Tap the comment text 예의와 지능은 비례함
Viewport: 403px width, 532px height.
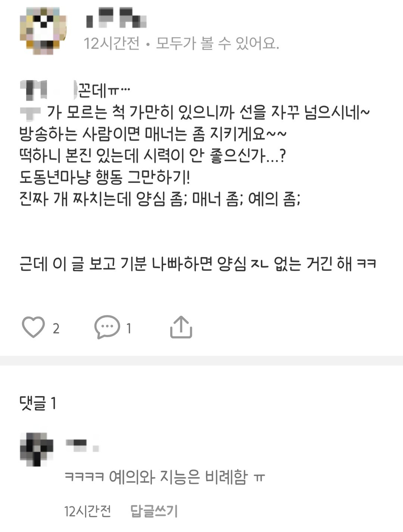pos(178,477)
